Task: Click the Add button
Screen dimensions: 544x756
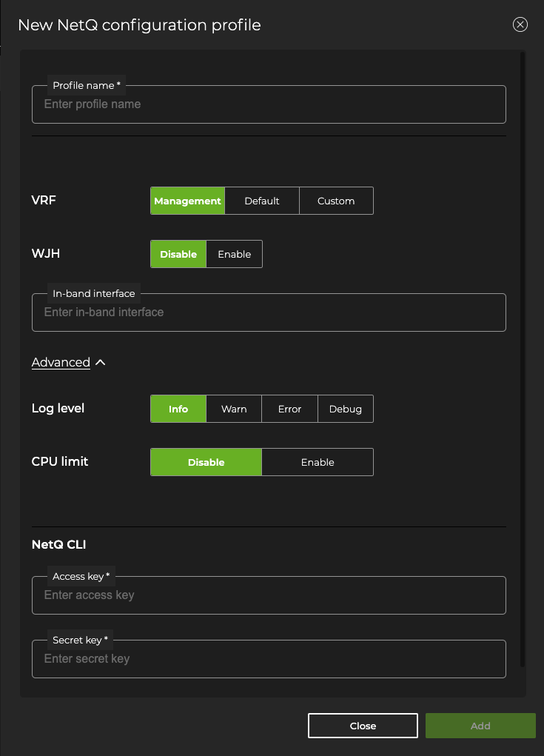Action: click(480, 725)
